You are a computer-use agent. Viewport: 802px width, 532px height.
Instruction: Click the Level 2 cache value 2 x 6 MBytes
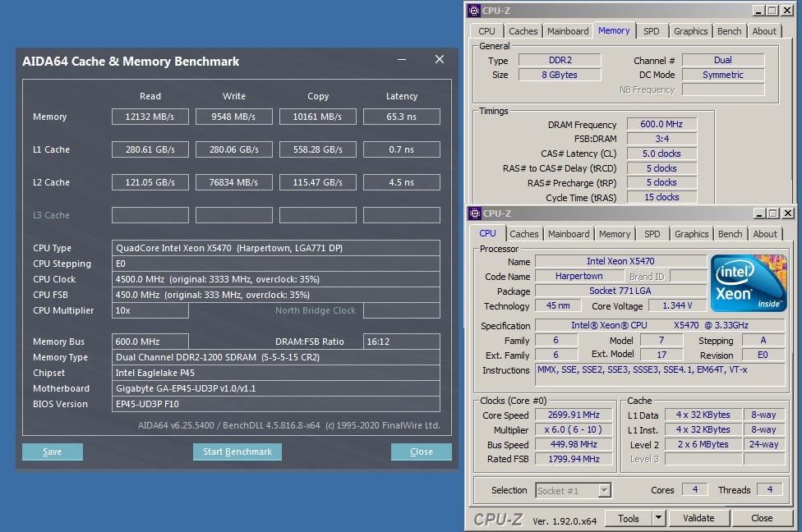click(x=703, y=445)
